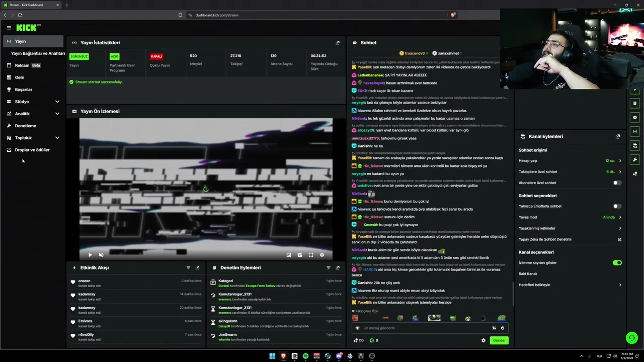Pop out the Kanal Eylemleri panel
Screen dimensions: 644x362
(x=618, y=136)
